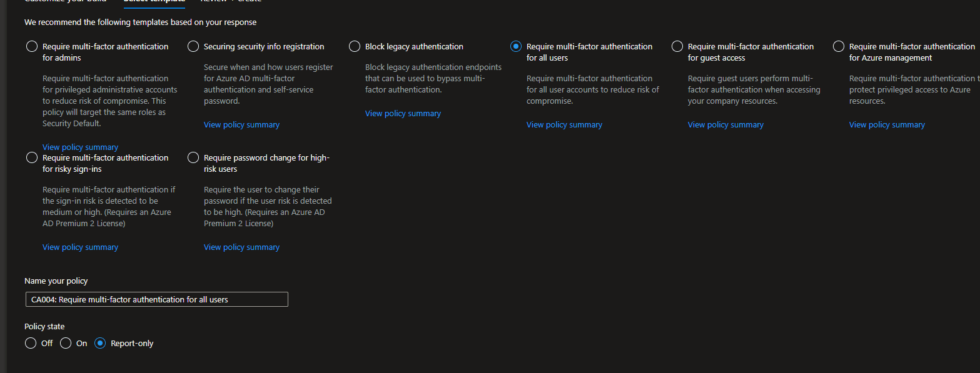Keep policy state as Report-only
This screenshot has height=373, width=980.
(99, 343)
